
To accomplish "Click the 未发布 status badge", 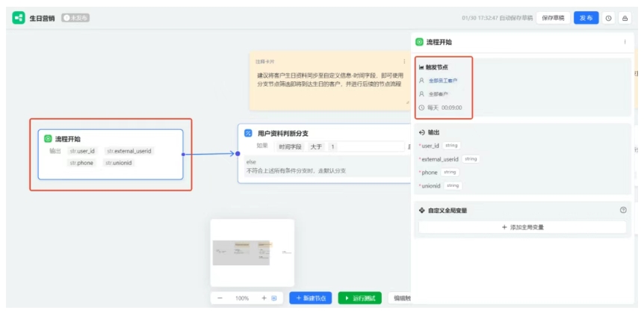I will 75,17.
